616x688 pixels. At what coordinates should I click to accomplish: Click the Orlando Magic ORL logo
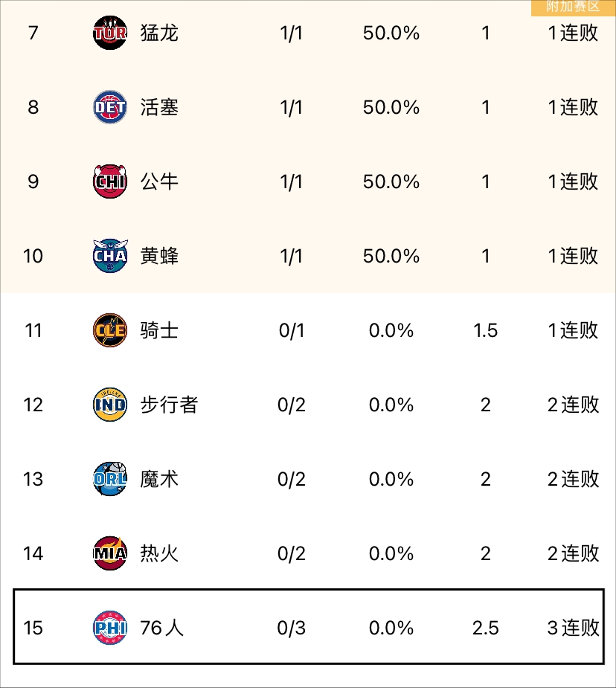110,479
